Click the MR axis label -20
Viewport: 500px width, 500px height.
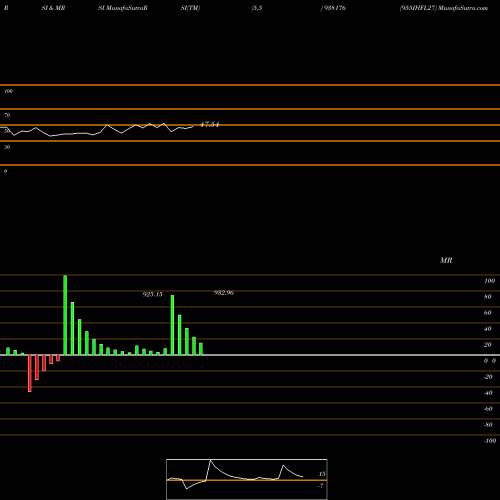point(488,377)
